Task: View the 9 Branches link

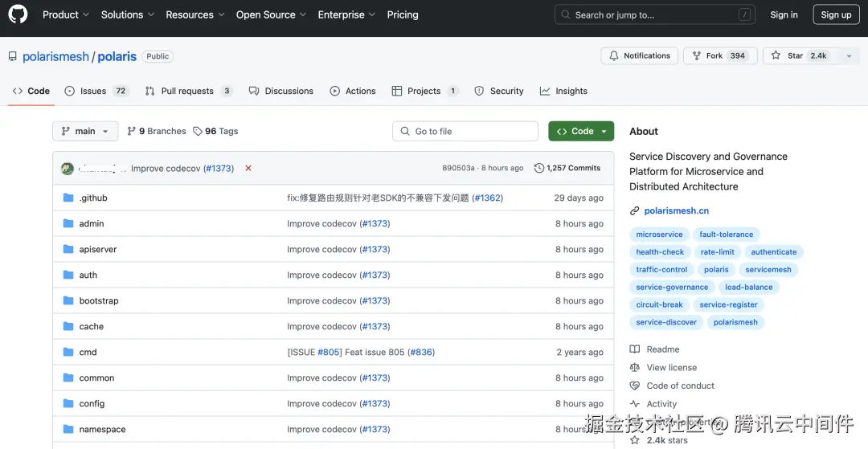Action: [157, 131]
